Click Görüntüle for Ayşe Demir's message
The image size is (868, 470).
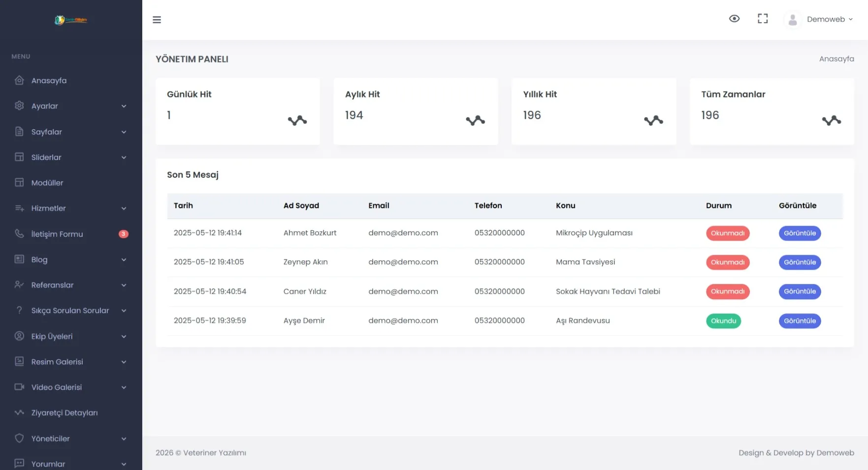pyautogui.click(x=799, y=321)
